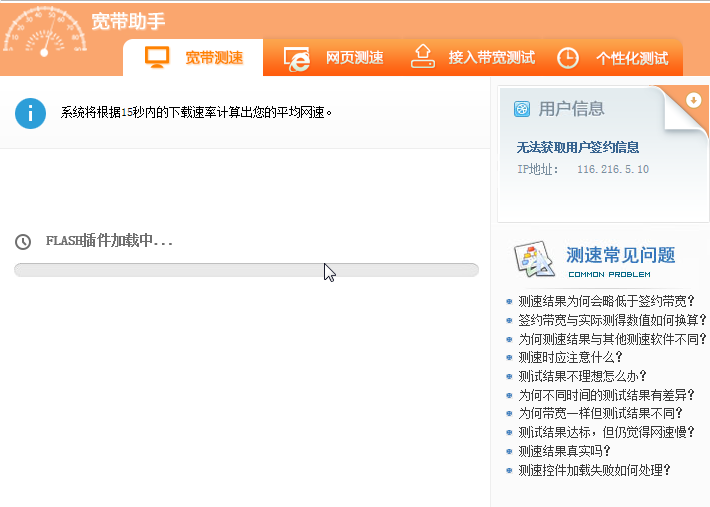This screenshot has height=507, width=710.
Task: Click the 用户信息 heading
Action: pyautogui.click(x=571, y=109)
